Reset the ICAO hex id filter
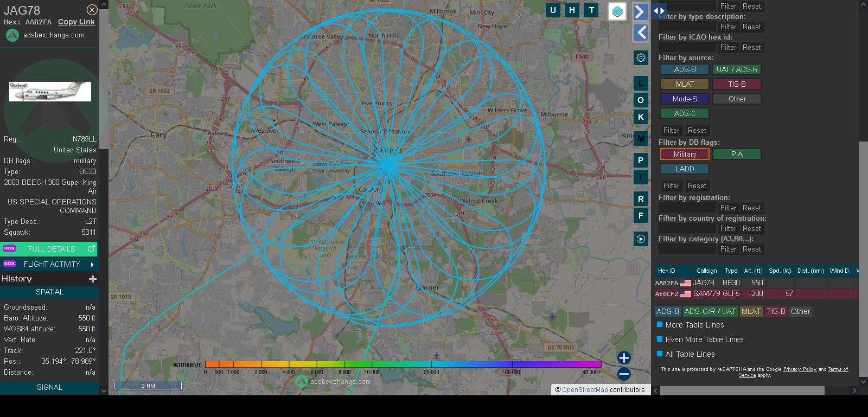The image size is (868, 417). pos(751,47)
